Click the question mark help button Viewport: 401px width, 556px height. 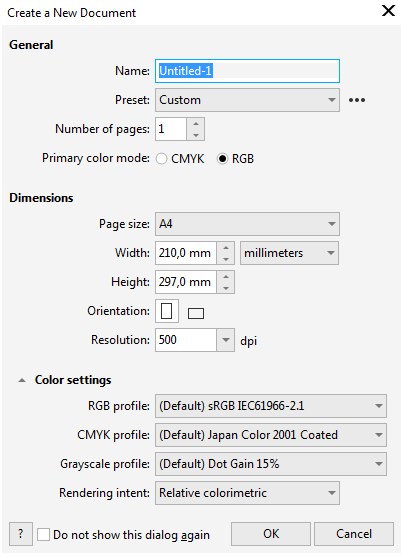21,534
